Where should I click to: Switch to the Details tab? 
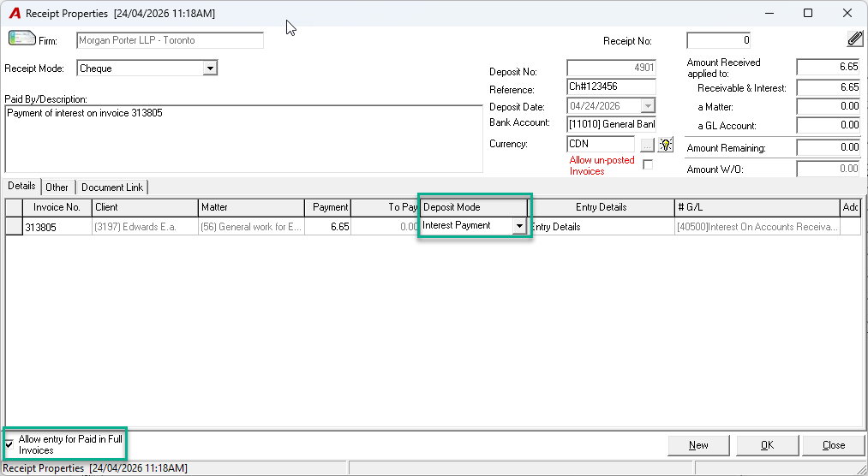[21, 187]
